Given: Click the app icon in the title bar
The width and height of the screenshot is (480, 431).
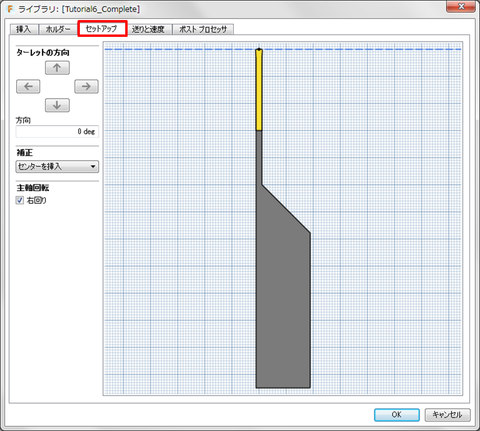Looking at the screenshot, I should point(10,9).
